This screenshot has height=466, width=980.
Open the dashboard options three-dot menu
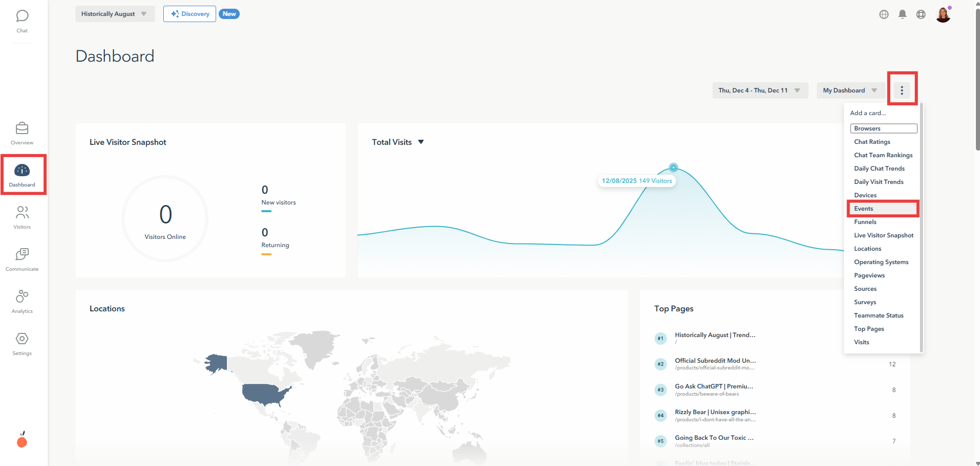click(902, 90)
